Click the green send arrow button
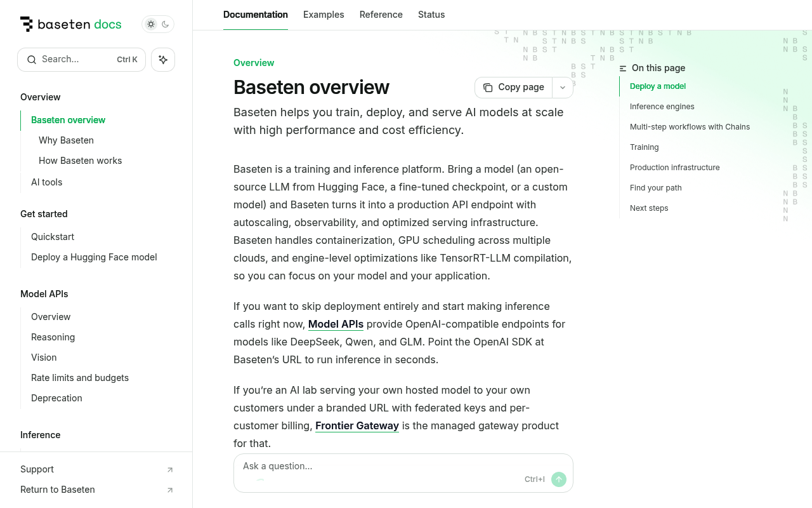Viewport: 812px width, 508px height. pos(559,479)
